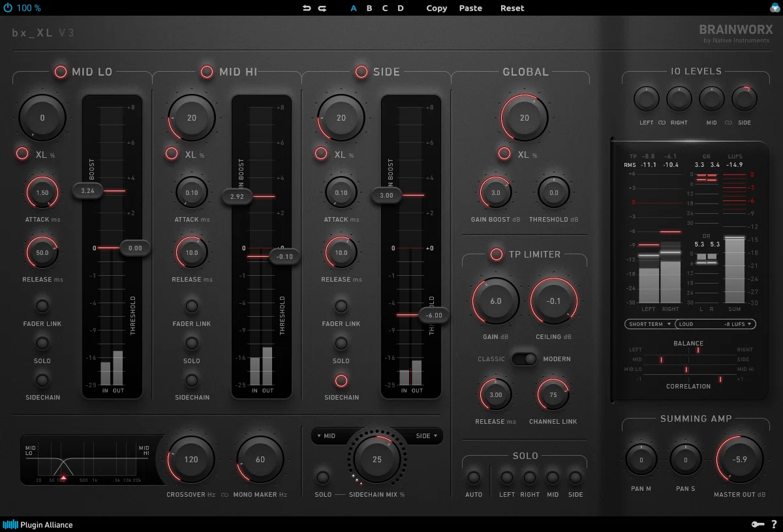Click the Crossover frequency graph display
783x532 pixels.
pyautogui.click(x=88, y=460)
